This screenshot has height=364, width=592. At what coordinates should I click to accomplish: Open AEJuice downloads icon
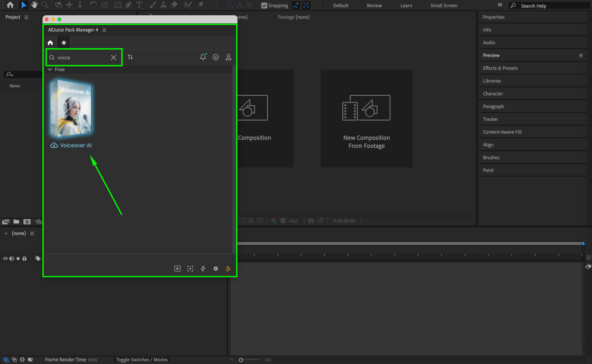coord(216,57)
